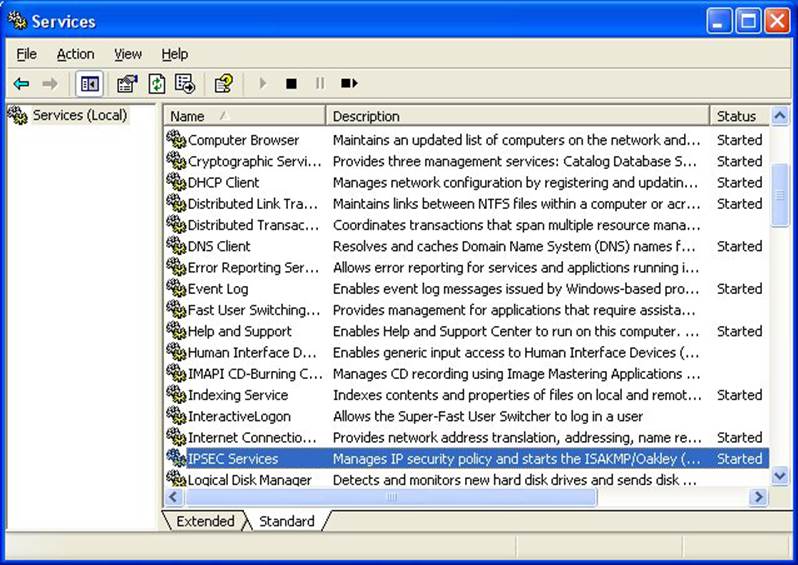Sort services by the Name column header
The width and height of the screenshot is (798, 565).
244,116
